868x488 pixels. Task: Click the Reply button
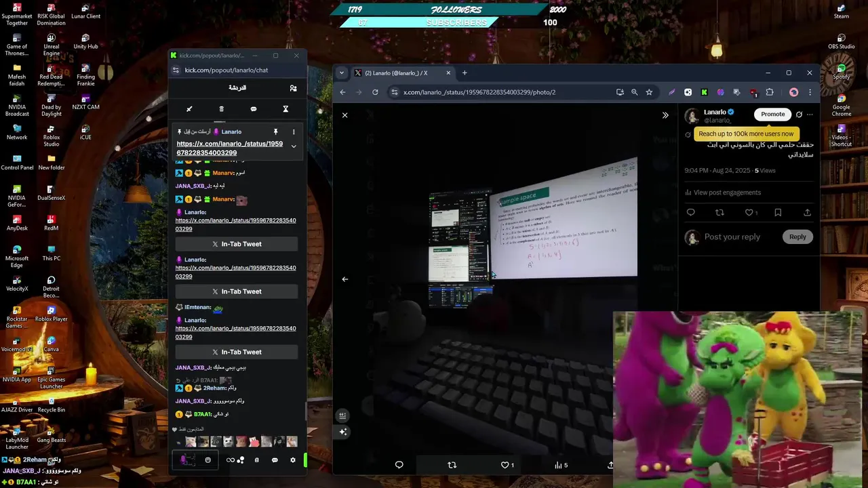point(797,237)
